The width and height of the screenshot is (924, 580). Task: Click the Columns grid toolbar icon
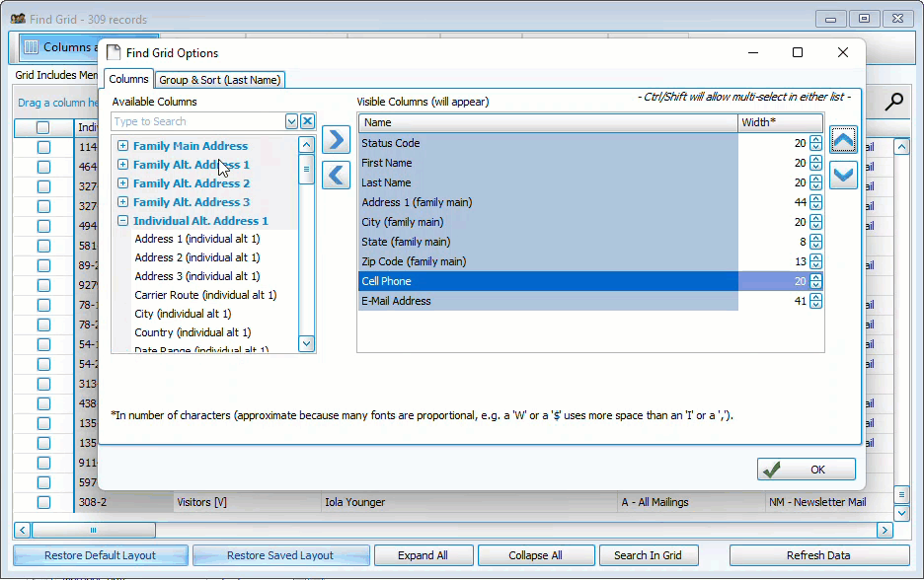point(31,47)
